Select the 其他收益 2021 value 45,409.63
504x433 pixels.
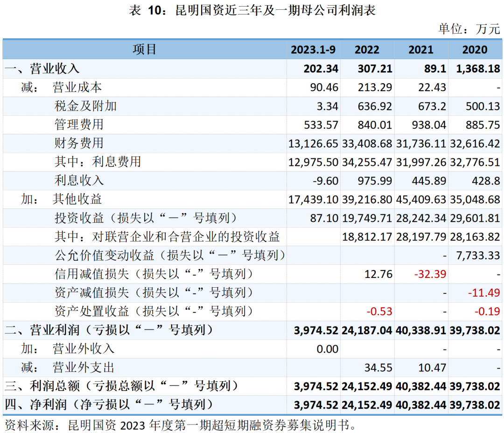tap(421, 199)
